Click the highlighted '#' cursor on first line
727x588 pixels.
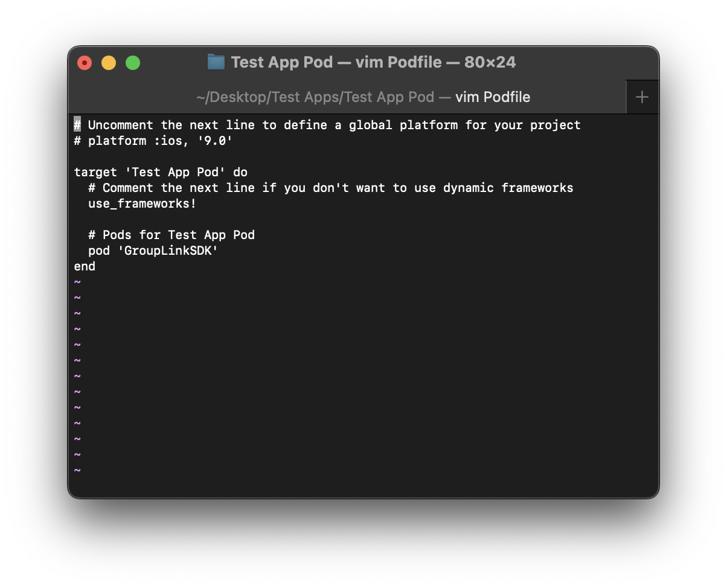click(x=77, y=125)
